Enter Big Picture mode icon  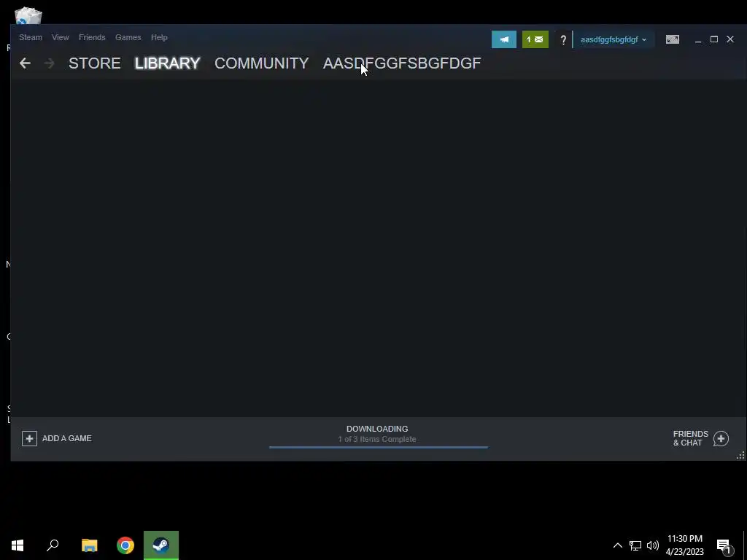click(x=672, y=39)
